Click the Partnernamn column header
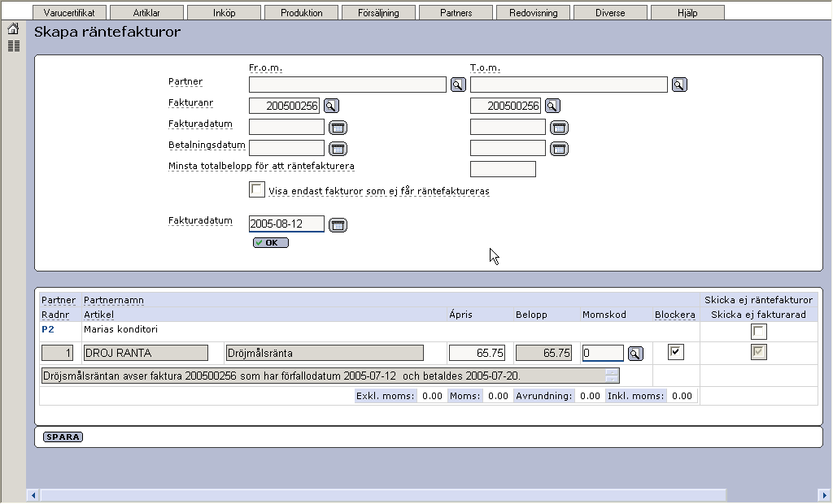Image resolution: width=833 pixels, height=504 pixels. (x=114, y=300)
